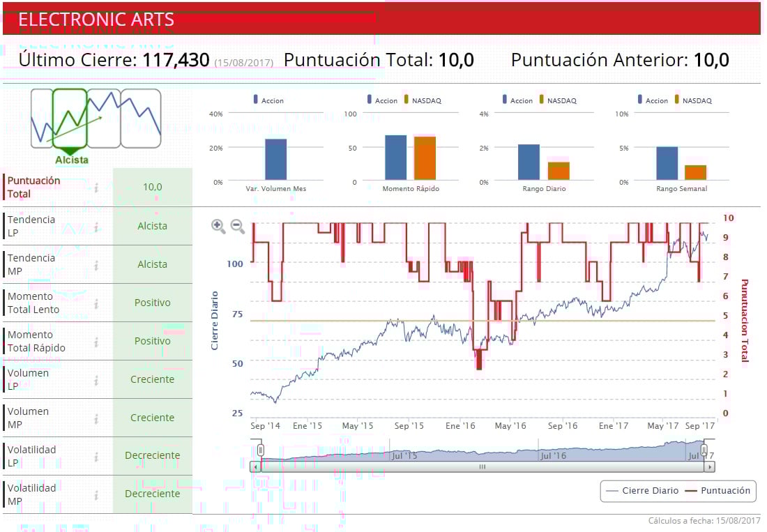Screen dimensions: 767x532
Task: Click the Puntuación Anterior value 10,0
Action: click(711, 60)
